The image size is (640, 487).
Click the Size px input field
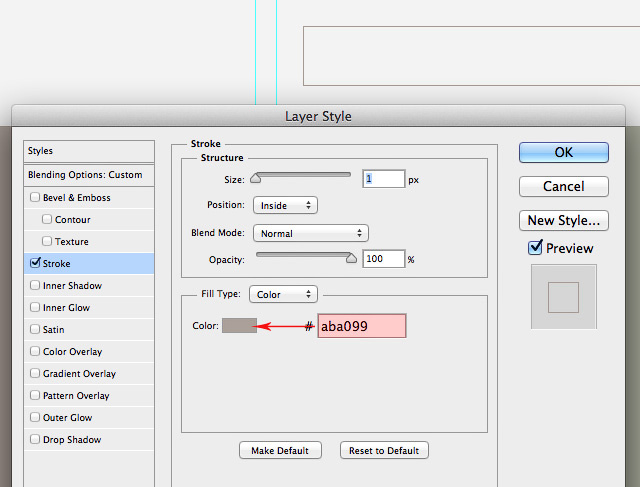384,179
